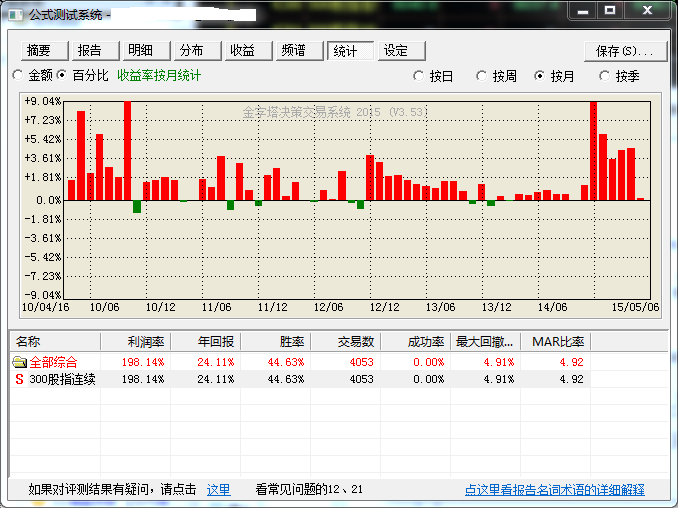Choose the 按周 statistics option
Image resolution: width=678 pixels, height=508 pixels.
[x=481, y=76]
